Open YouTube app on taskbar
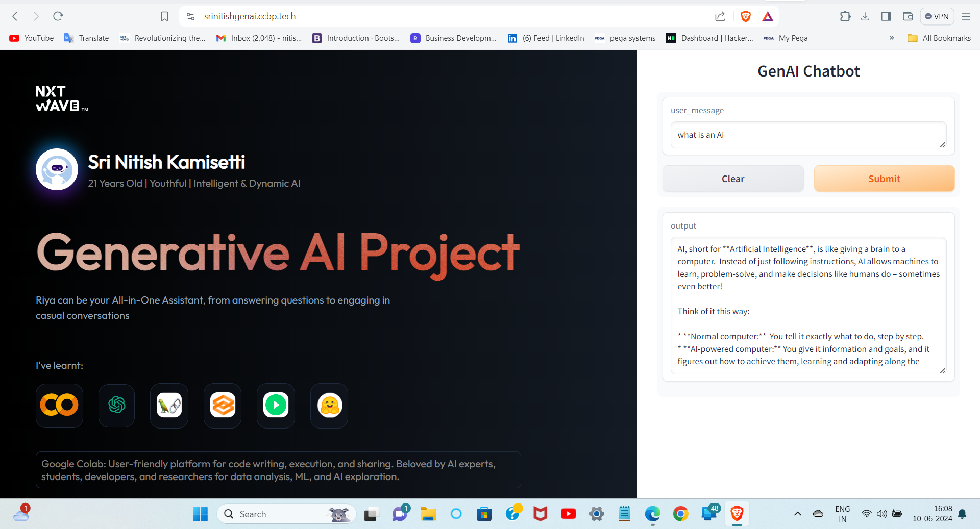Image resolution: width=980 pixels, height=529 pixels. (568, 514)
